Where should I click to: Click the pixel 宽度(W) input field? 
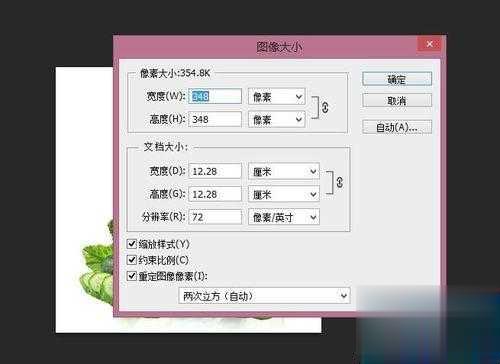click(215, 97)
